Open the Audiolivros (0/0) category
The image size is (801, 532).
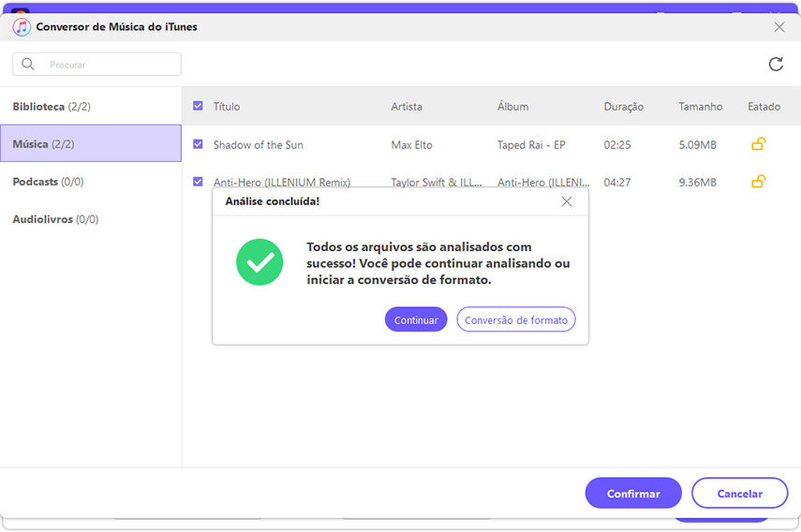point(91,219)
